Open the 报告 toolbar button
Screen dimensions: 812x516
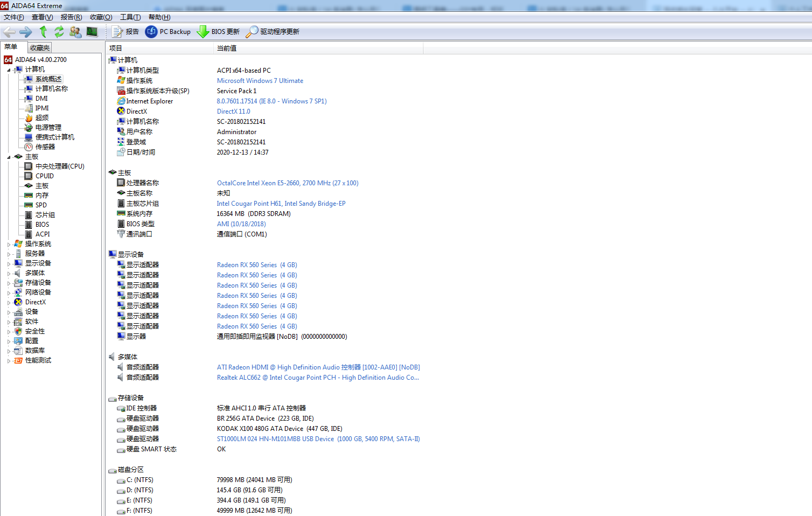(125, 32)
